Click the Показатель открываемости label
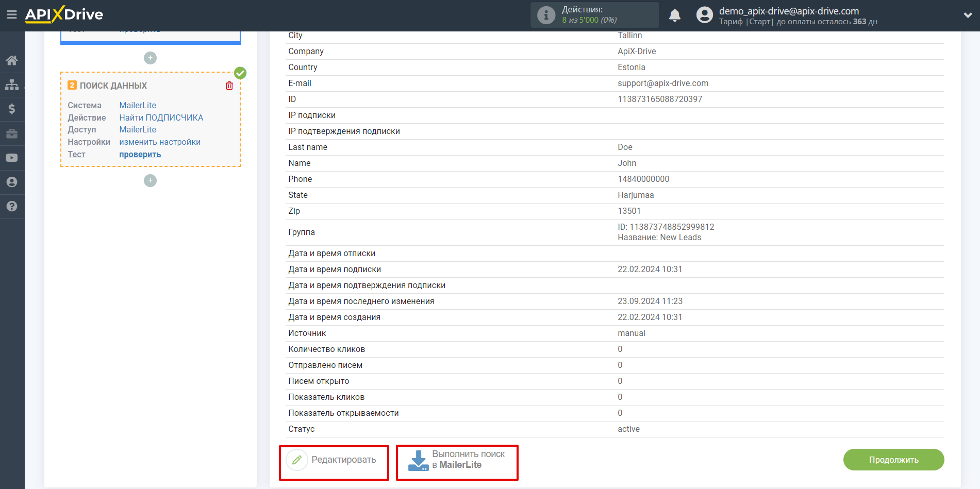Viewport: 980px width, 489px height. (343, 413)
